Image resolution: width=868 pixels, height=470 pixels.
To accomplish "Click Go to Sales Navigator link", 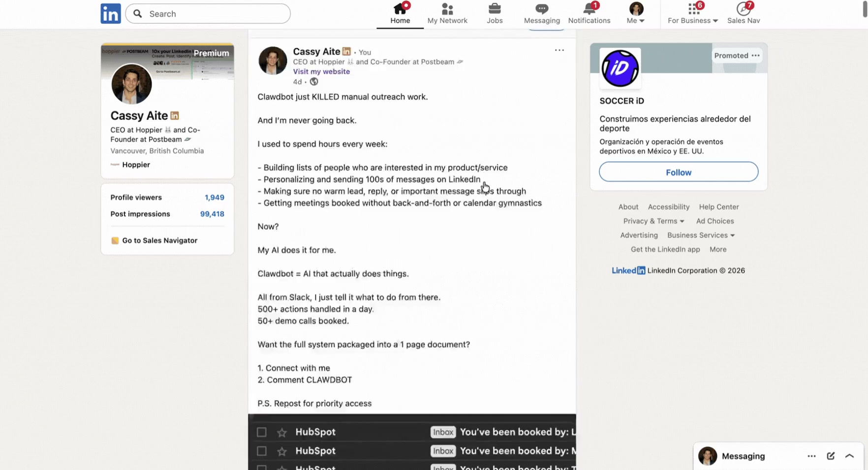I will (159, 240).
